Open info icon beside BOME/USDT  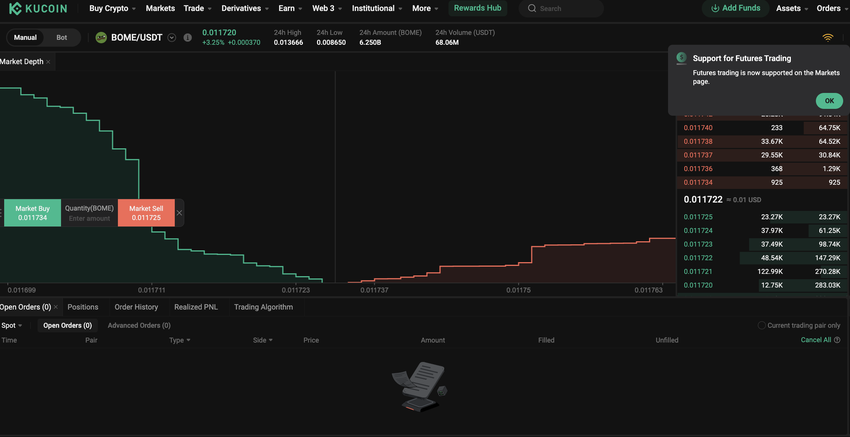[x=188, y=37]
